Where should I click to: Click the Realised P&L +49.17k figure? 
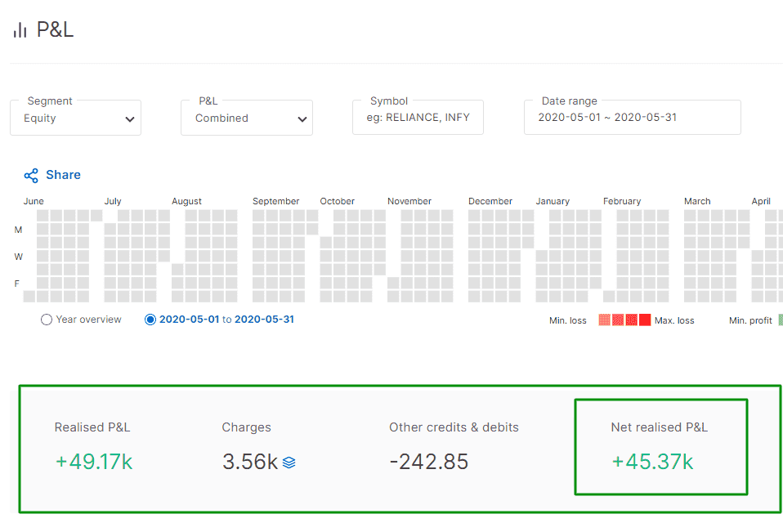(94, 462)
